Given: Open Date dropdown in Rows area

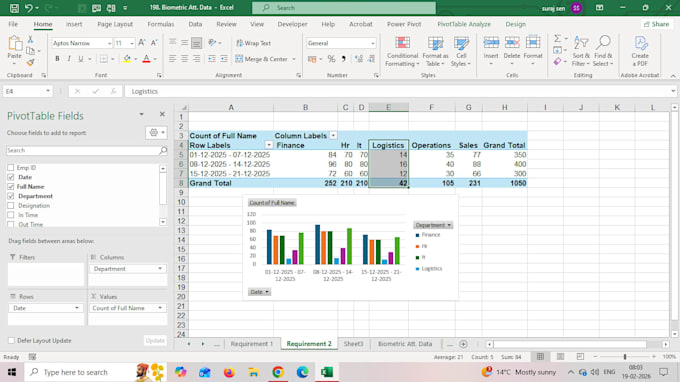Looking at the screenshot, I should click(x=77, y=308).
